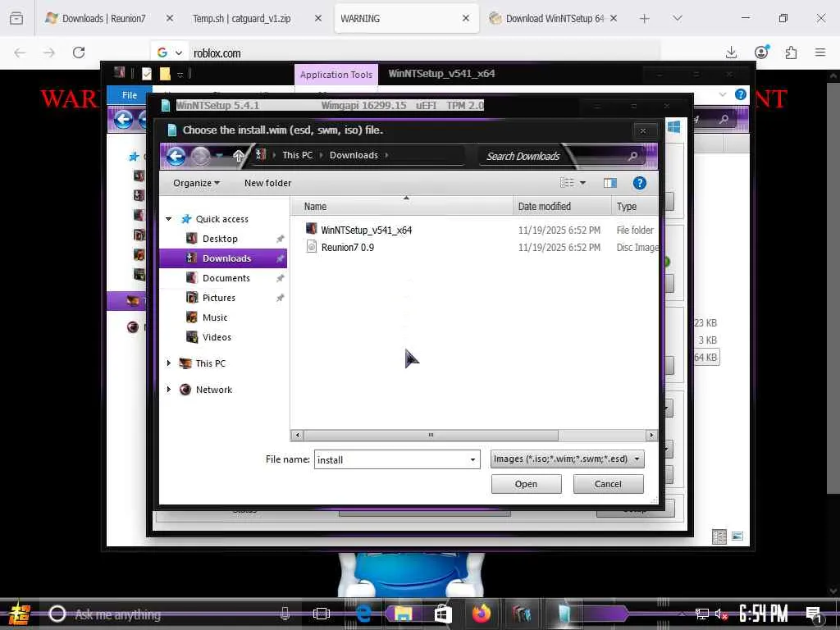This screenshot has height=630, width=840.
Task: Click the microphone icon in Cortana search
Action: (285, 614)
